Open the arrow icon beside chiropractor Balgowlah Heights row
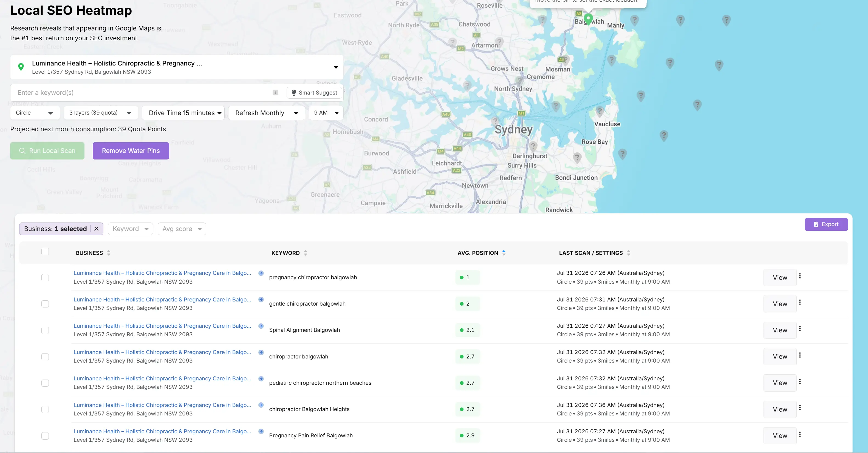This screenshot has height=453, width=868. (261, 405)
